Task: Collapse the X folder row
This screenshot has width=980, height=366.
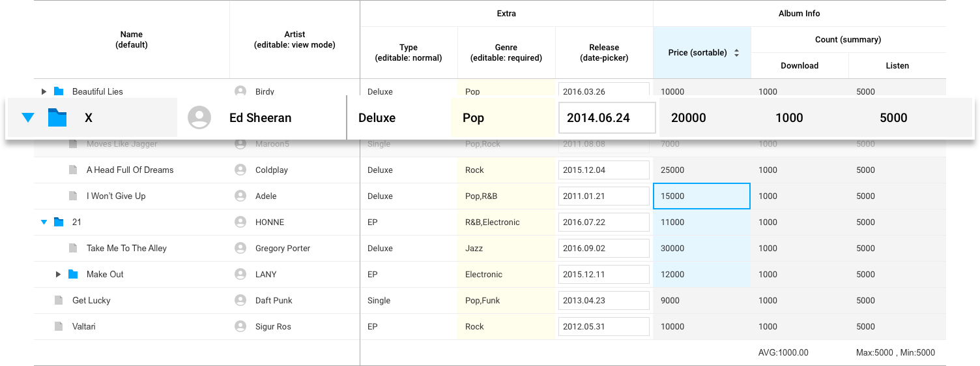Action: click(x=27, y=118)
